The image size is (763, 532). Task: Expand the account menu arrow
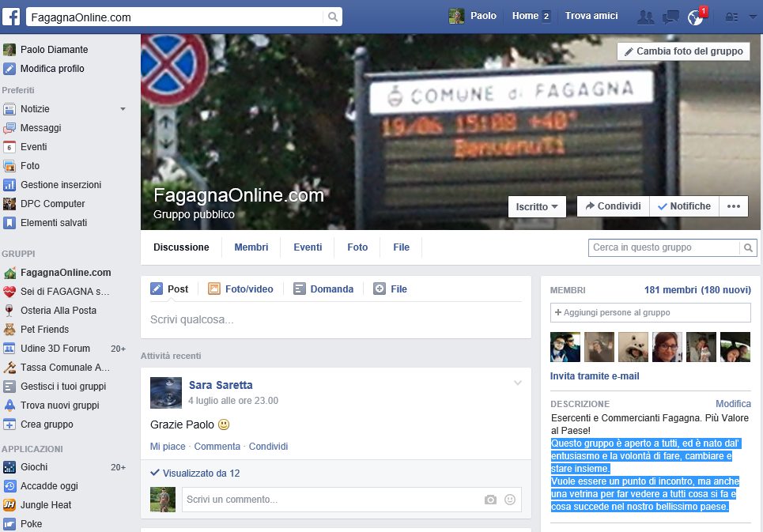point(753,17)
